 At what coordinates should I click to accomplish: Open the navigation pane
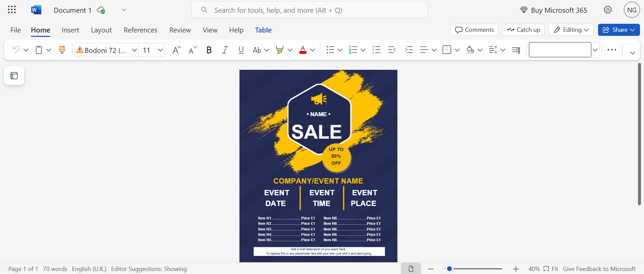(x=14, y=76)
